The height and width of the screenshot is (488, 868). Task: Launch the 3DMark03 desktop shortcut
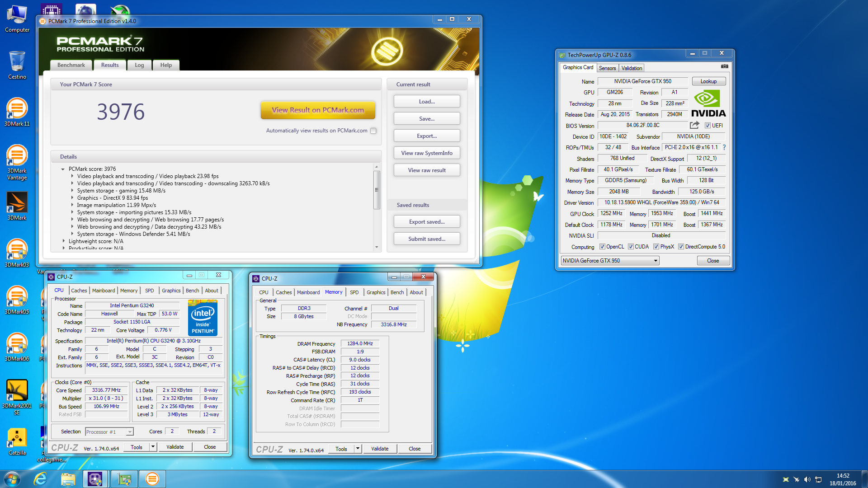pyautogui.click(x=17, y=253)
